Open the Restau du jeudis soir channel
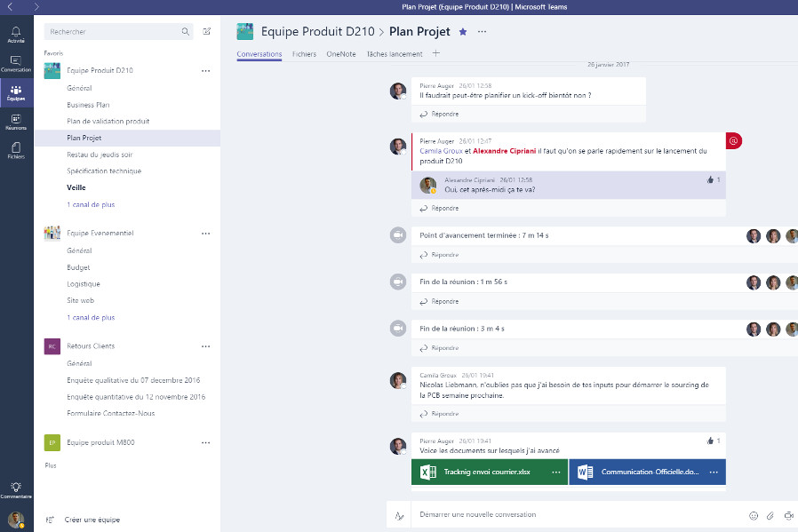Viewport: 798px width, 532px height. 100,155
